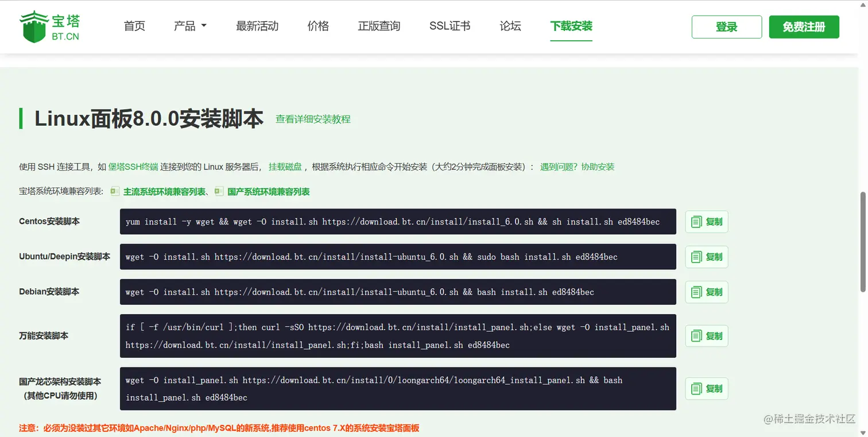Open 查看详细安装教程 link
The height and width of the screenshot is (437, 868).
point(313,119)
